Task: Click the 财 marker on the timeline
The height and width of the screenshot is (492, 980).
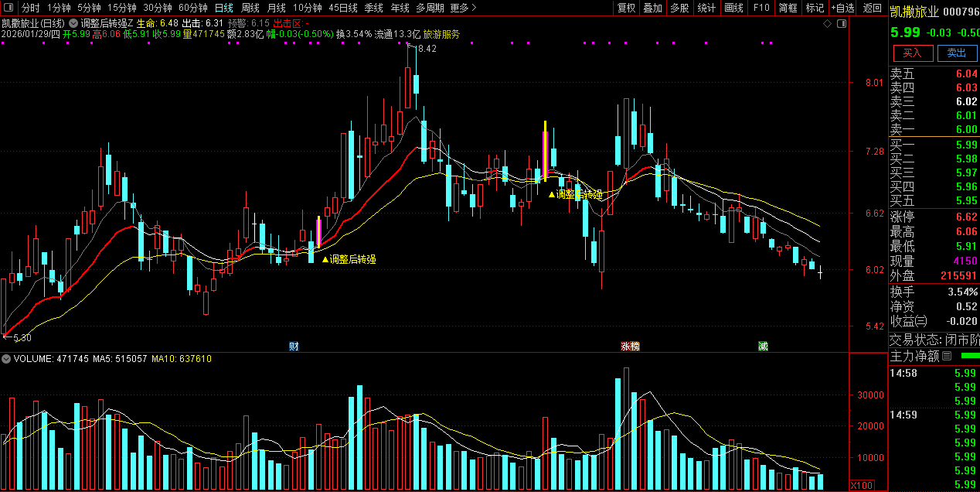Action: (x=294, y=346)
